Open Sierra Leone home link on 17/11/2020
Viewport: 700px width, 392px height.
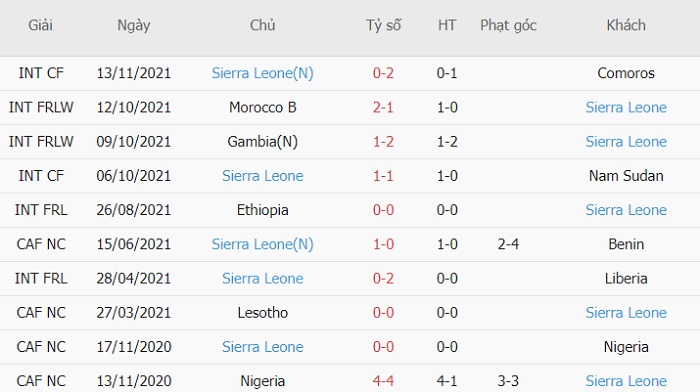click(262, 347)
